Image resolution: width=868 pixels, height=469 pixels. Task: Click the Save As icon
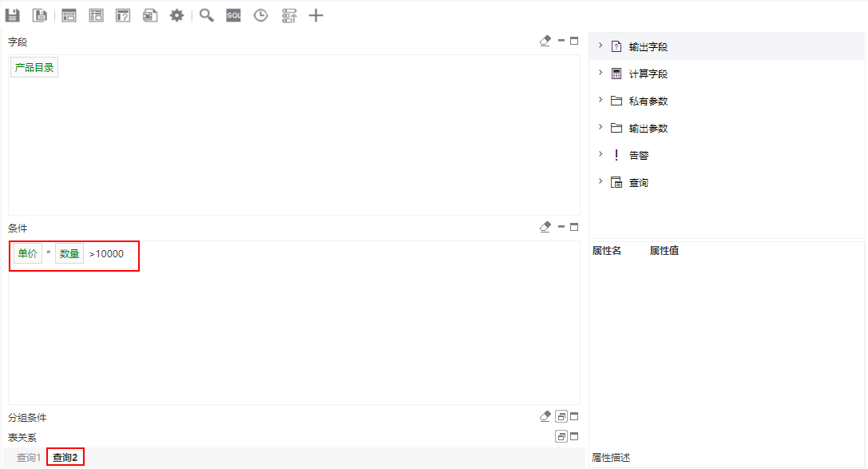click(39, 15)
